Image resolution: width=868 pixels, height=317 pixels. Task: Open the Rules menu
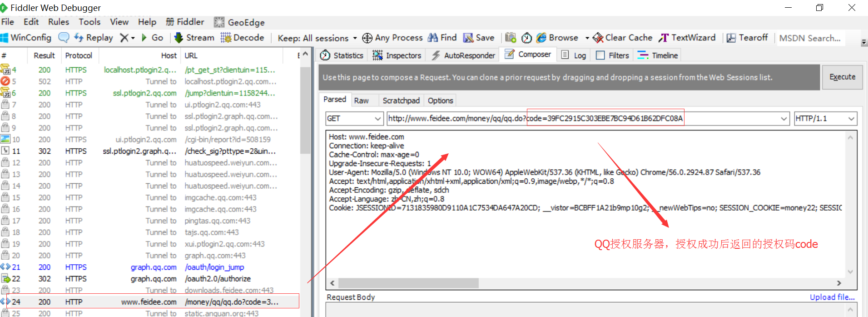[x=59, y=22]
